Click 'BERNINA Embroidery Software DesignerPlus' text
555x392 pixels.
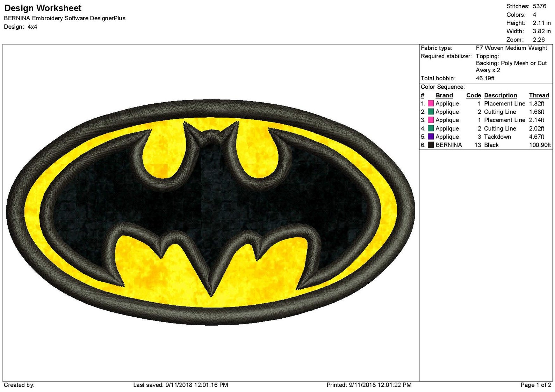(65, 18)
